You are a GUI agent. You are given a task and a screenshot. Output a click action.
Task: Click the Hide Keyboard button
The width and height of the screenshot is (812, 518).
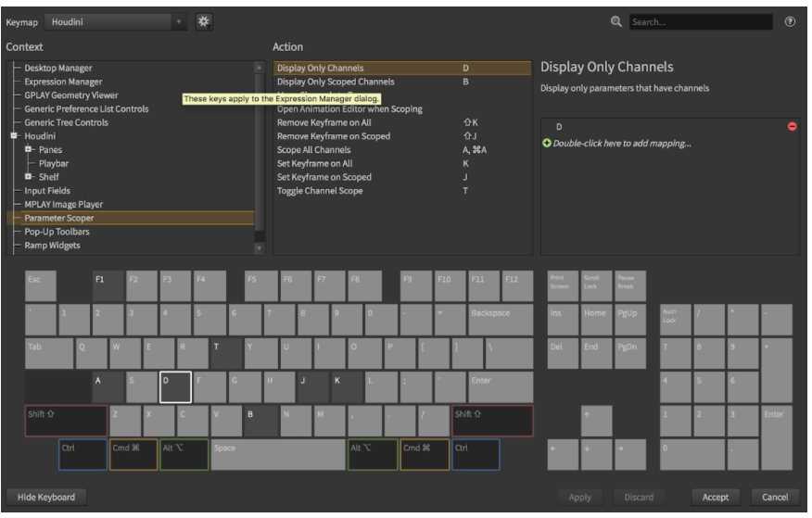[x=46, y=497]
